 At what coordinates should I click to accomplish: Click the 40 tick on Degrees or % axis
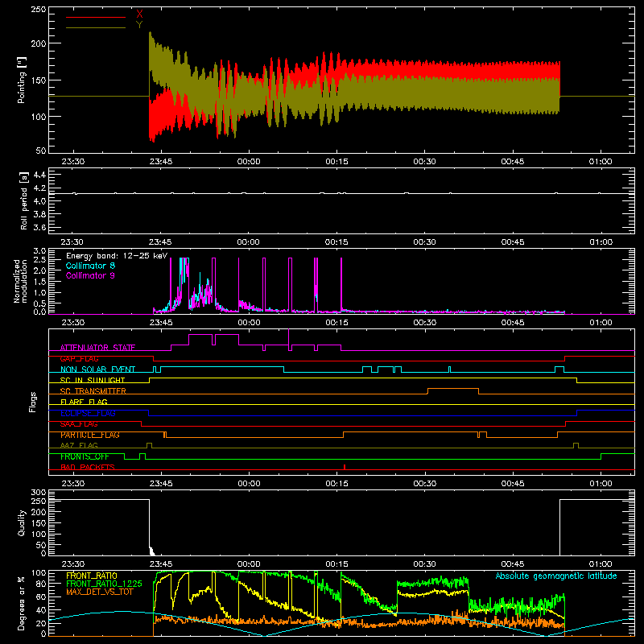coord(41,611)
